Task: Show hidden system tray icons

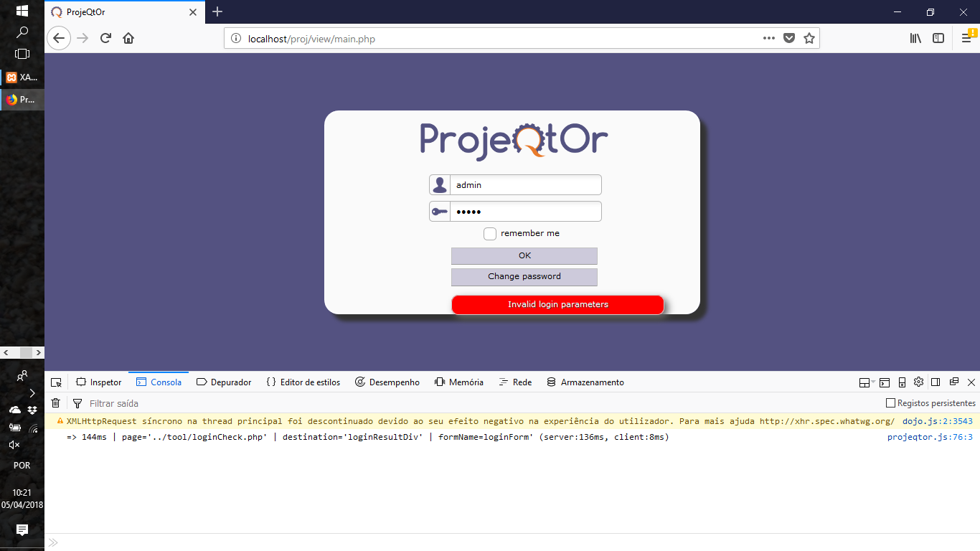Action: [x=32, y=392]
